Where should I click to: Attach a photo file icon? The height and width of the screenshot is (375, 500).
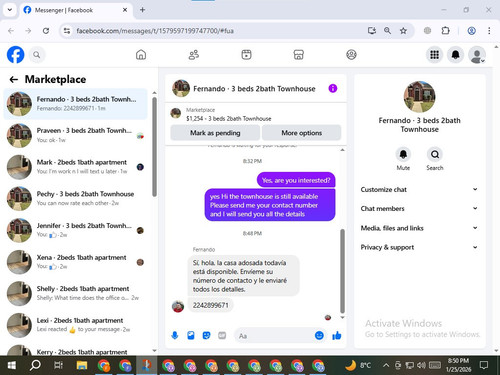click(x=191, y=335)
